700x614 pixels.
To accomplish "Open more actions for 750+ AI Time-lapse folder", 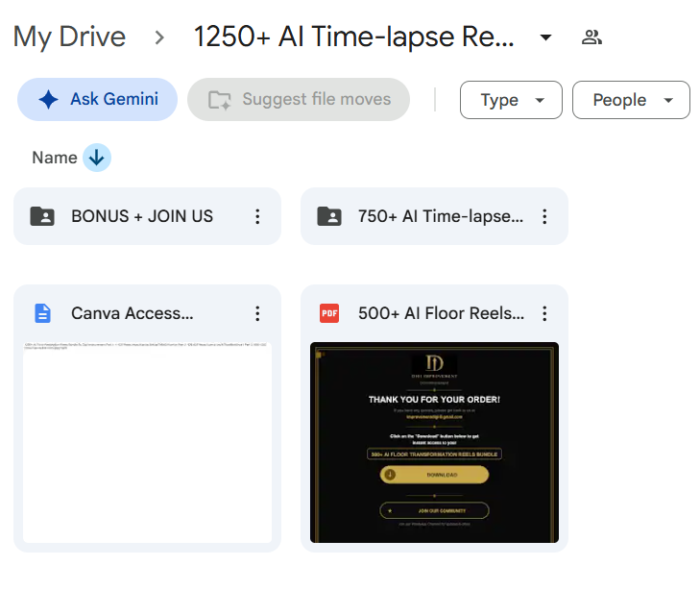I will click(x=544, y=216).
